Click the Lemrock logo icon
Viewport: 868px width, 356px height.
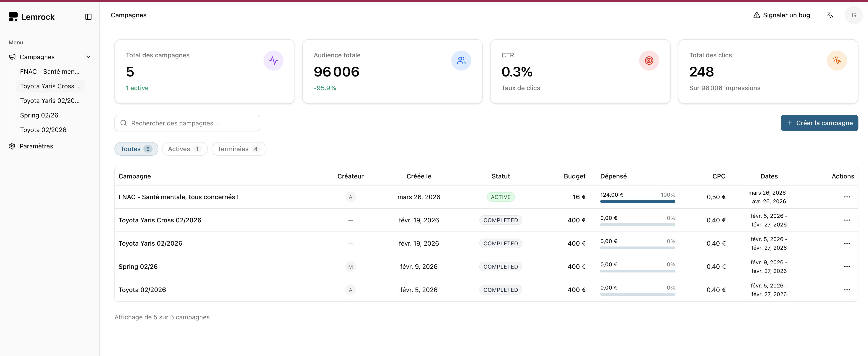pyautogui.click(x=13, y=17)
